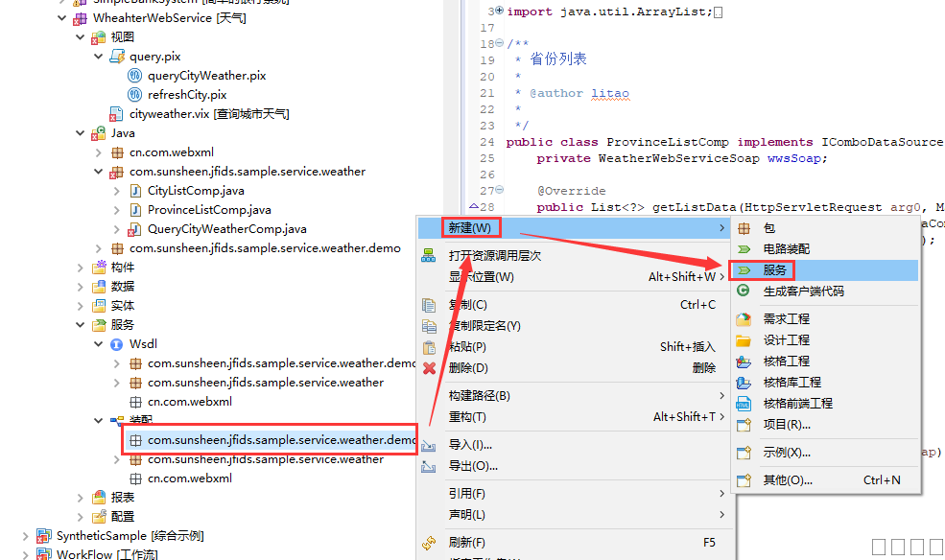Open the 新建(W) submenu entry

coord(470,228)
